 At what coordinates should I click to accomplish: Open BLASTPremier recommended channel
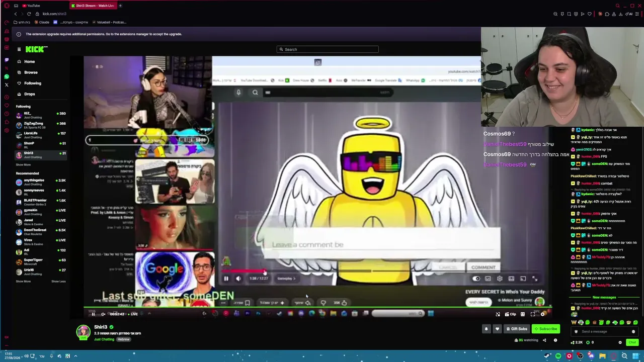click(x=41, y=202)
